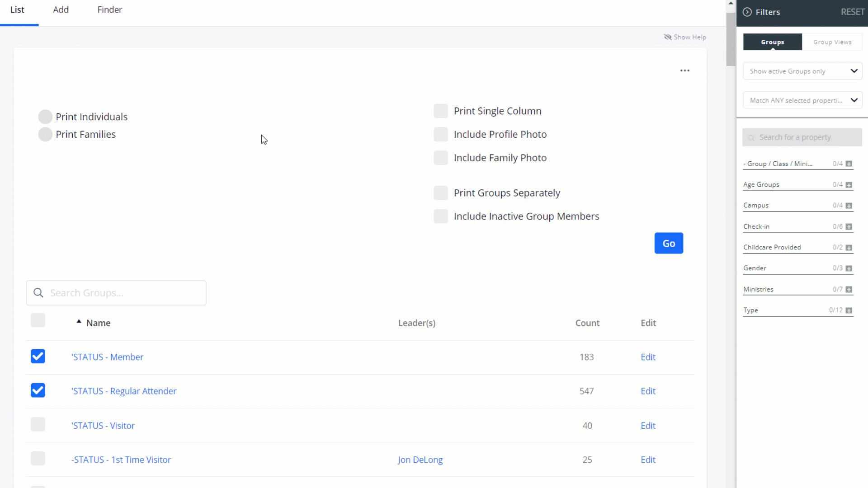The image size is (868, 488).
Task: Click the ellipsis menu icon
Action: pos(684,70)
